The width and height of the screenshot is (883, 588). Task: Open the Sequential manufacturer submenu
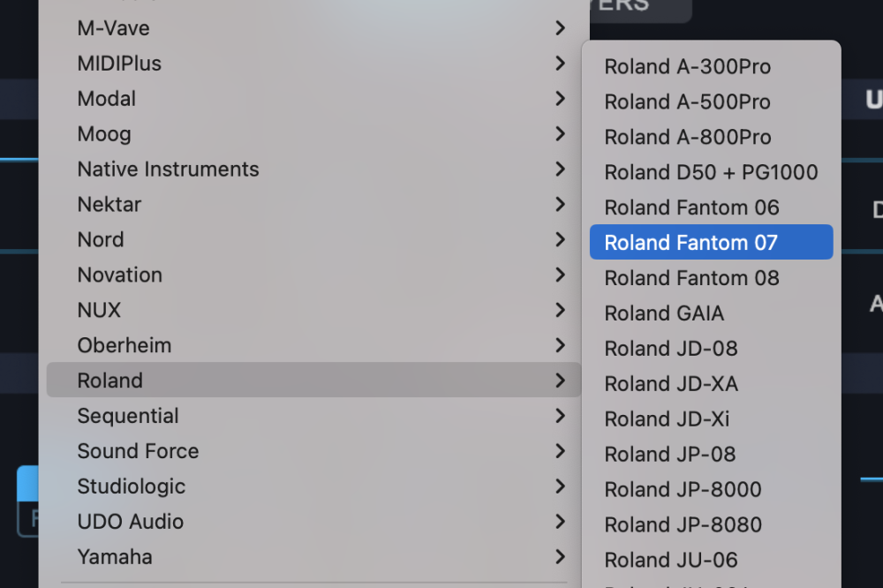[x=128, y=416]
